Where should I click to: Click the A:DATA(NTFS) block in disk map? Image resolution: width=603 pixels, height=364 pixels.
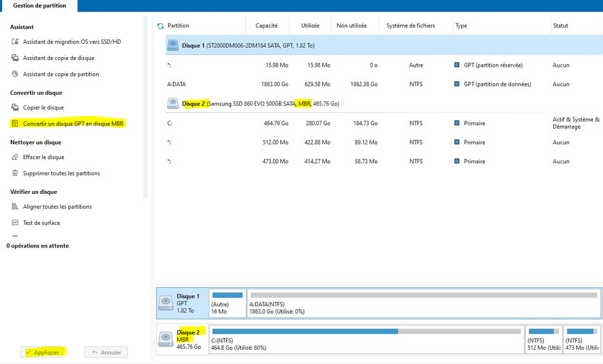pos(424,303)
